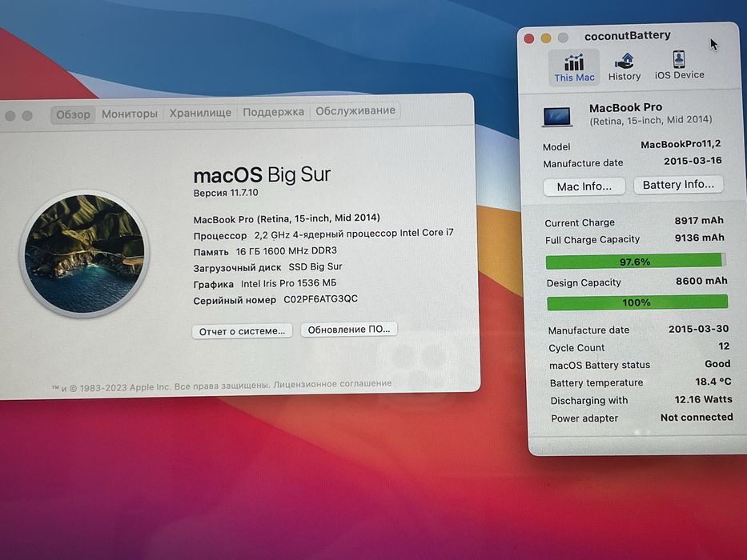The width and height of the screenshot is (747, 560).
Task: Click the Процессор Intel Core i7 line
Action: [323, 234]
